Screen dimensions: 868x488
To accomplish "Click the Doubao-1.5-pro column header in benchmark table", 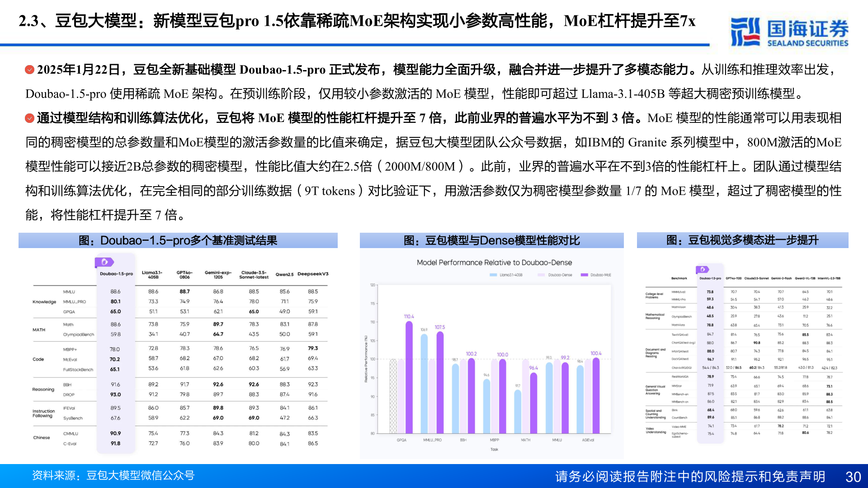I will click(x=116, y=274).
